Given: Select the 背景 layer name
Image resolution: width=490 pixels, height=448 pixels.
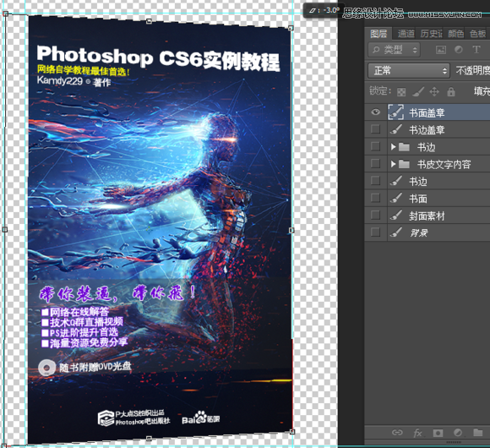Looking at the screenshot, I should point(418,233).
